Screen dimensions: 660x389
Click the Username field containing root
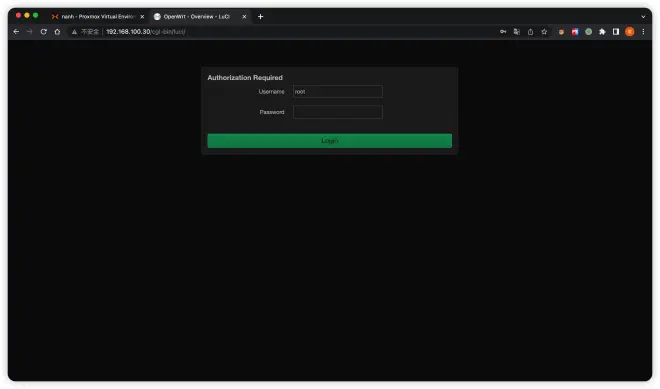[x=338, y=91]
